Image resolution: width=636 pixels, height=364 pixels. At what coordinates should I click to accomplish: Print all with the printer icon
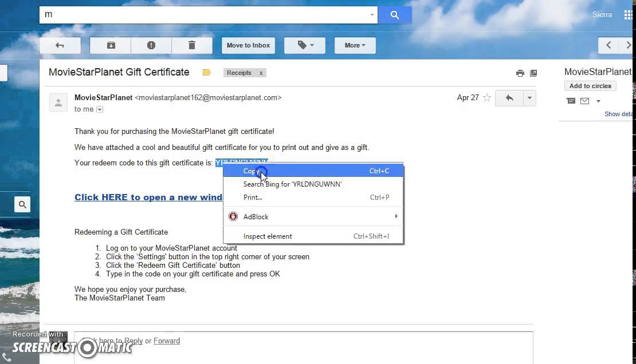coord(520,73)
